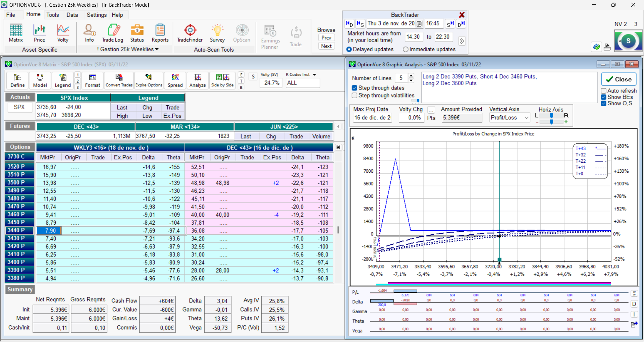Open the Earnings Planner
This screenshot has height=342, width=644.
(x=270, y=37)
